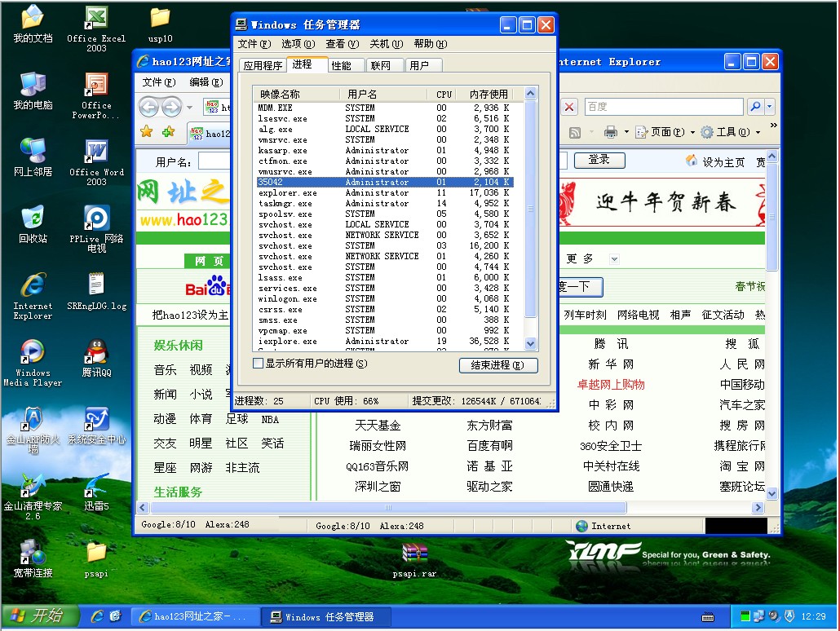Switch to the 性能 tab in Task Manager
Image resolution: width=840 pixels, height=631 pixels.
[342, 65]
